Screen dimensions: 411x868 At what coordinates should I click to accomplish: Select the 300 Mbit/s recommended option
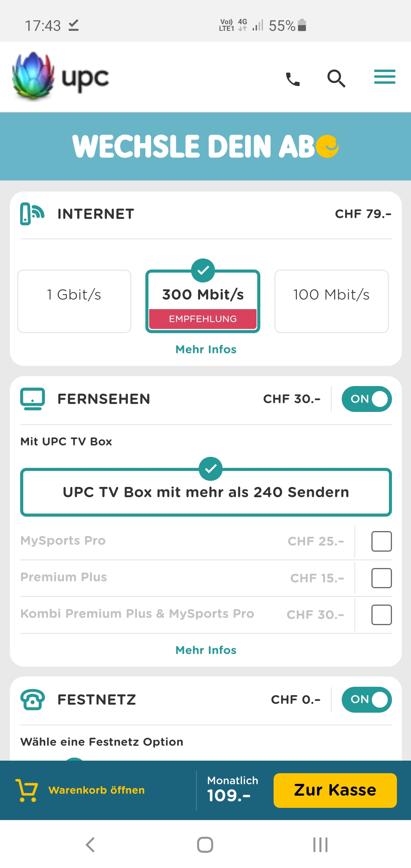(x=203, y=301)
